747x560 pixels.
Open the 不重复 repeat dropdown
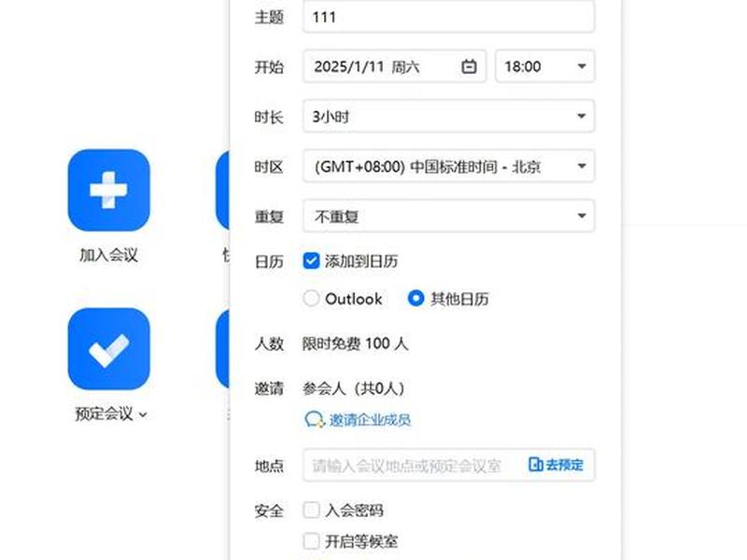click(x=448, y=217)
